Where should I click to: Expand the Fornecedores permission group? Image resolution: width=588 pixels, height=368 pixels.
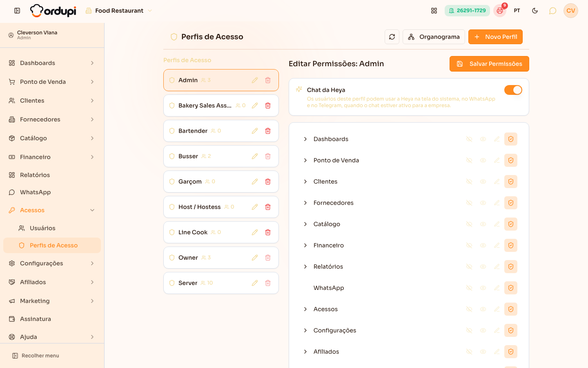pyautogui.click(x=305, y=203)
